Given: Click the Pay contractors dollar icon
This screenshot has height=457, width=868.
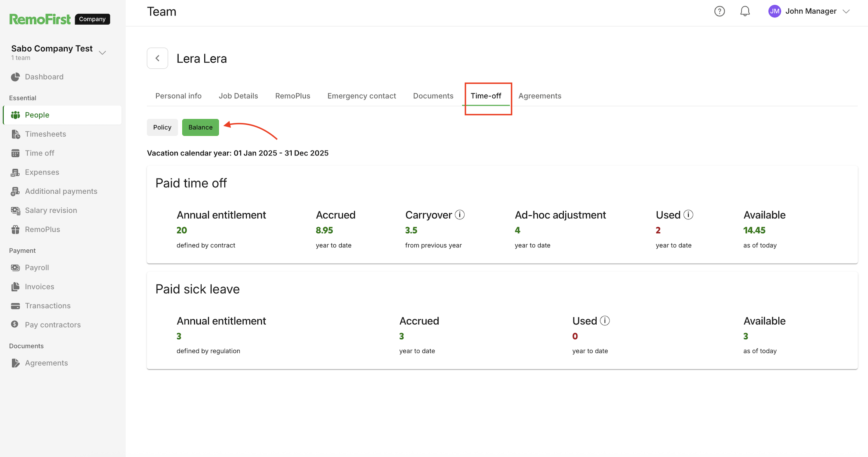Looking at the screenshot, I should (x=15, y=324).
